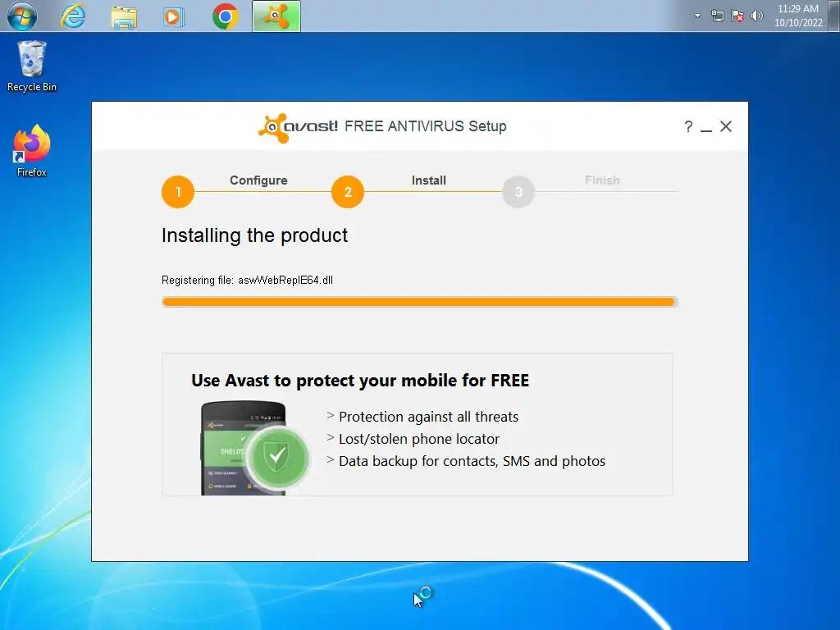Click the Configure step label
Screen dimensions: 840x630
(258, 180)
